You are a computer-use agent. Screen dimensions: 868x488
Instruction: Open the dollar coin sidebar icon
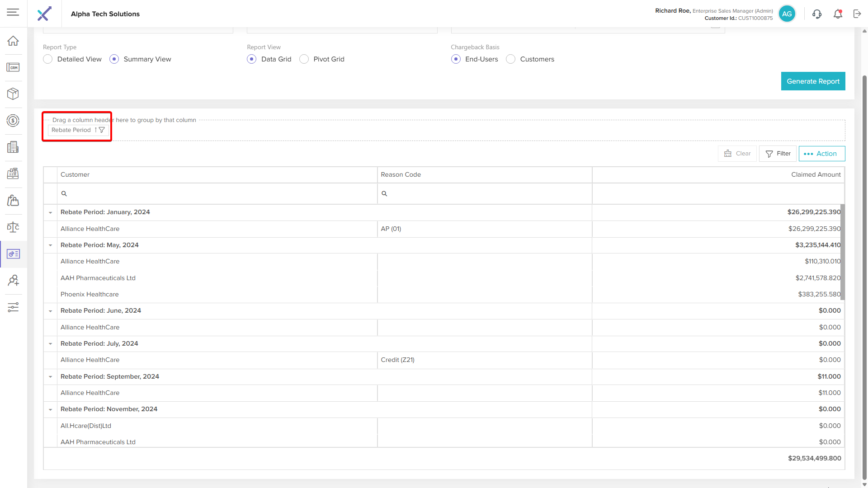[x=13, y=120]
